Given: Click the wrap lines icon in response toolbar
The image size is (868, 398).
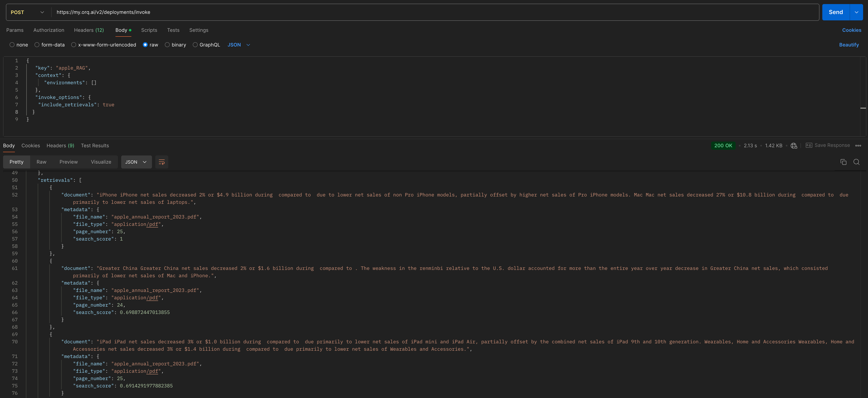Looking at the screenshot, I should (161, 162).
